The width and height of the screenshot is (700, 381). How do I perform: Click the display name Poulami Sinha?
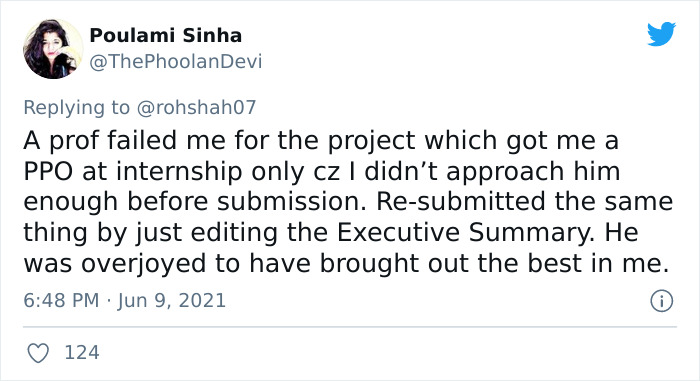pyautogui.click(x=166, y=35)
